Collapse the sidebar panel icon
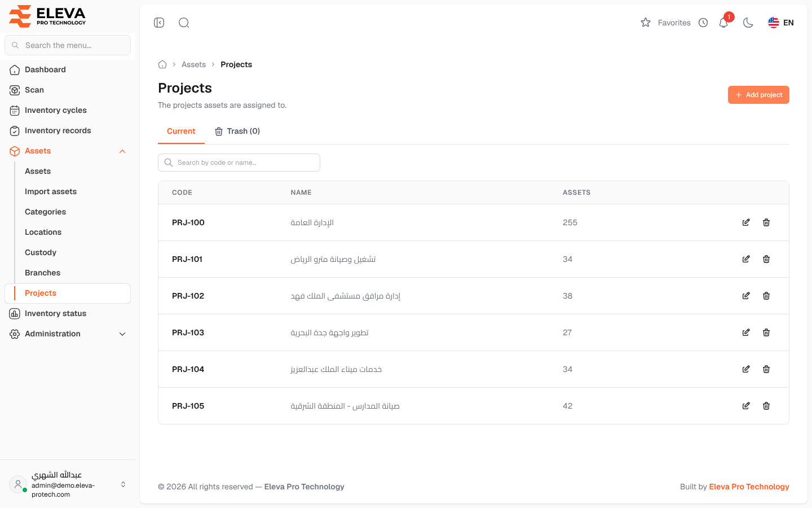 pyautogui.click(x=159, y=23)
